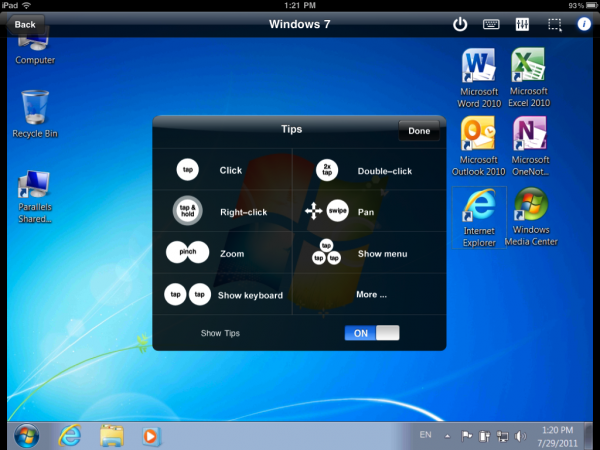The image size is (600, 450).
Task: Select the tap & hold Right-click icon
Action: coord(188,211)
